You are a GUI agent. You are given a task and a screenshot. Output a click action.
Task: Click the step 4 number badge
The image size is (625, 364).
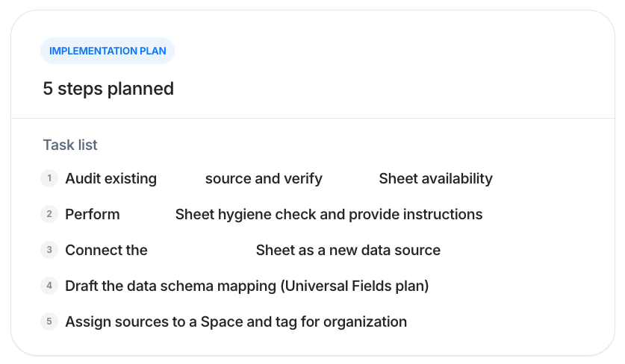[x=49, y=286]
